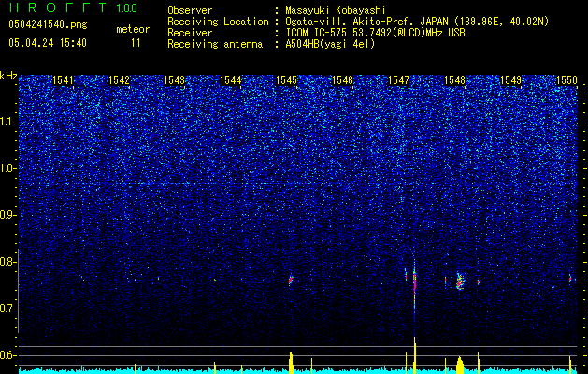Click the kHz axis unit label
The image size is (588, 374).
click(x=8, y=76)
